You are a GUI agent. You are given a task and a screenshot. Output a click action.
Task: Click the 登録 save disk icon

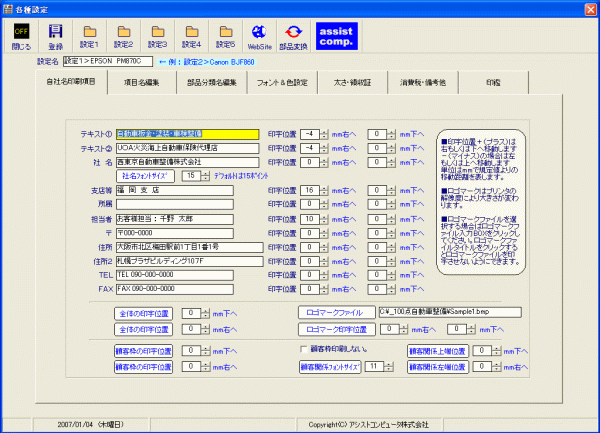tap(55, 37)
